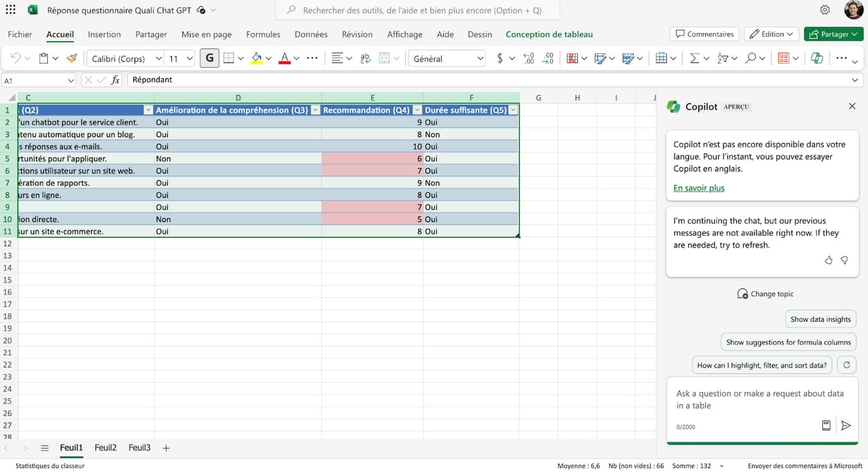Switch to sheet Feuil2
Viewport: 868px width, 472px height.
(105, 448)
